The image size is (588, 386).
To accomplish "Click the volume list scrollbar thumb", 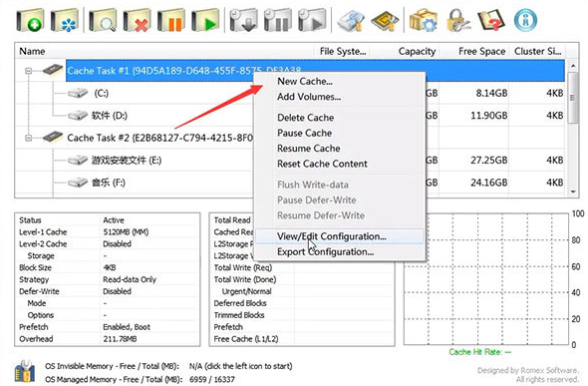I will point(573,98).
